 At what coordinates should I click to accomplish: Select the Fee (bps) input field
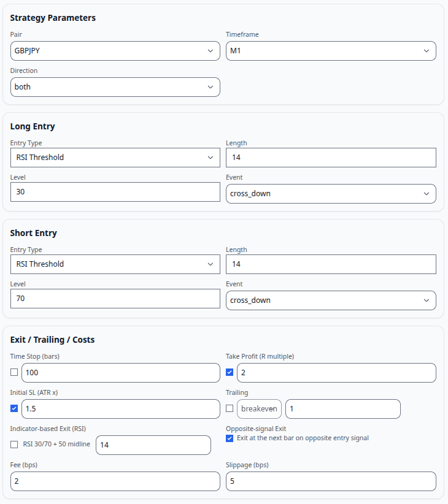pyautogui.click(x=115, y=481)
